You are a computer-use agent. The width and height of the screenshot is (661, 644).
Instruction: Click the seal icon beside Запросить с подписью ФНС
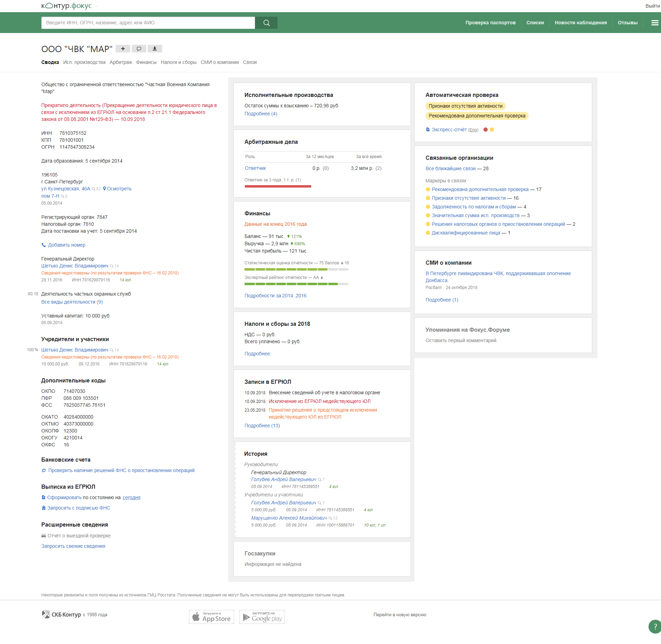click(43, 508)
